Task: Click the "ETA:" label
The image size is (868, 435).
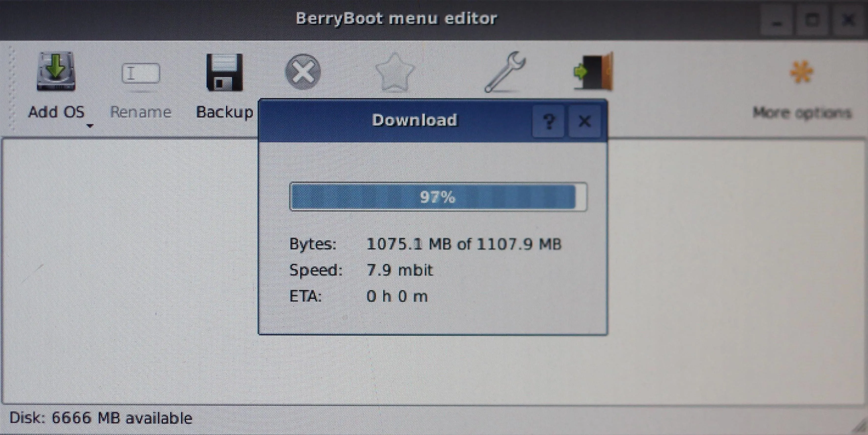Action: click(306, 296)
